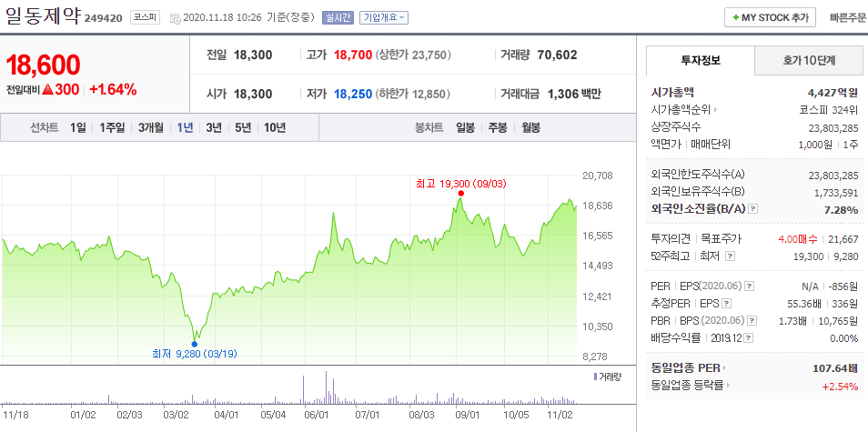Click the red up-triangle next to 300
Viewport: 868px width, 432px height.
point(47,89)
